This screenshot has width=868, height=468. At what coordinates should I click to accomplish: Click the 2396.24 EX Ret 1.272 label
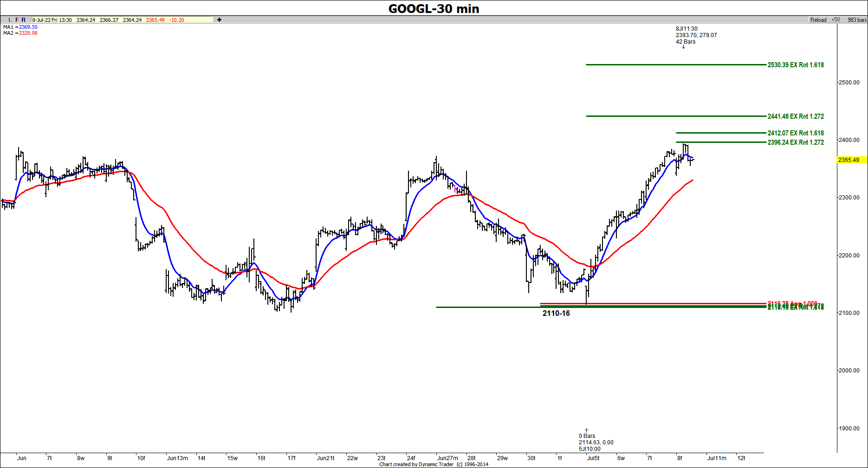[x=796, y=142]
